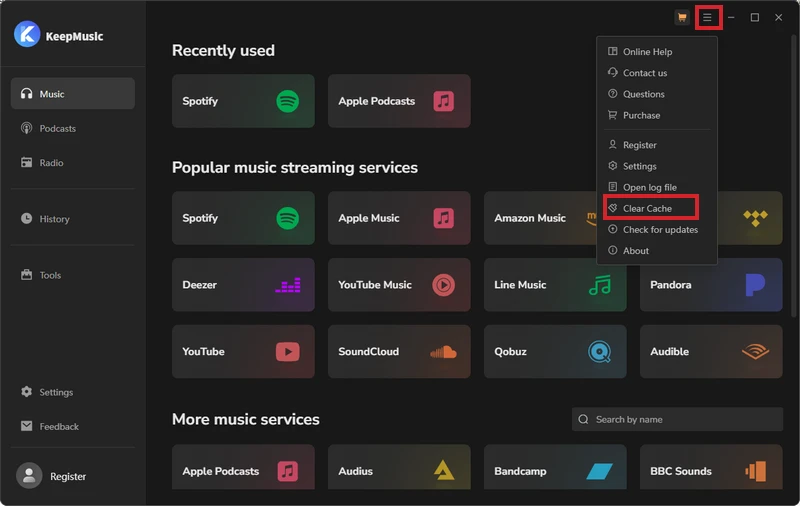Click Register label at sidebar bottom
The height and width of the screenshot is (506, 800).
pyautogui.click(x=68, y=476)
